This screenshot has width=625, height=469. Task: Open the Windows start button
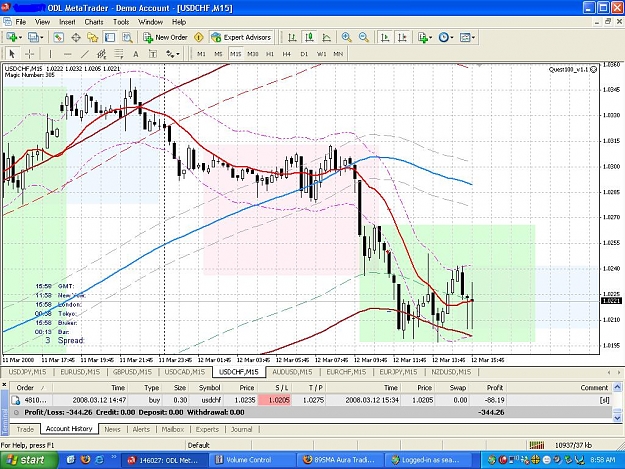tap(29, 460)
